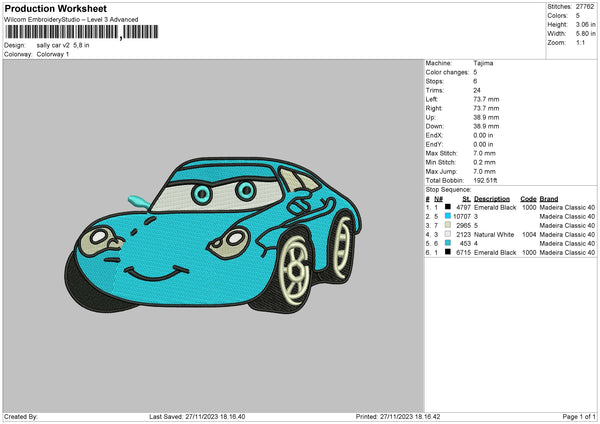Screen dimensions: 600x424
Task: Click the Total Bobbin value 192.51ft
Action: [487, 181]
